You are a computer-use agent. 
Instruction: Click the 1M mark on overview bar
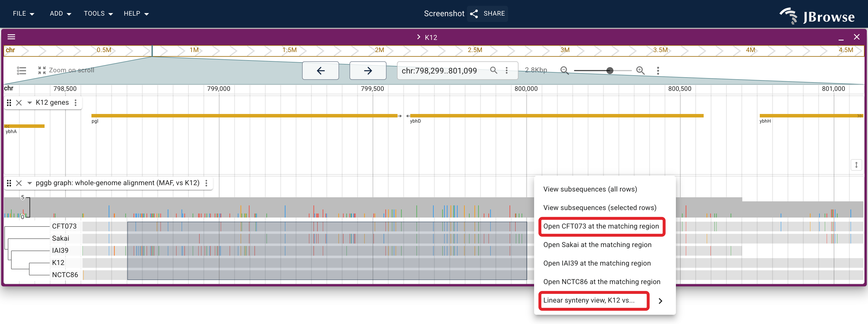pos(194,50)
